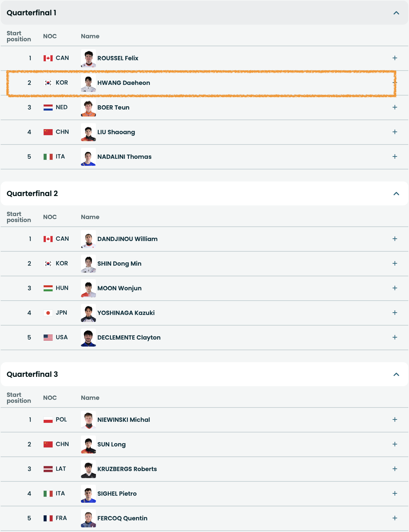
Task: Click the Quarterfinal 2 heading
Action: (x=32, y=194)
